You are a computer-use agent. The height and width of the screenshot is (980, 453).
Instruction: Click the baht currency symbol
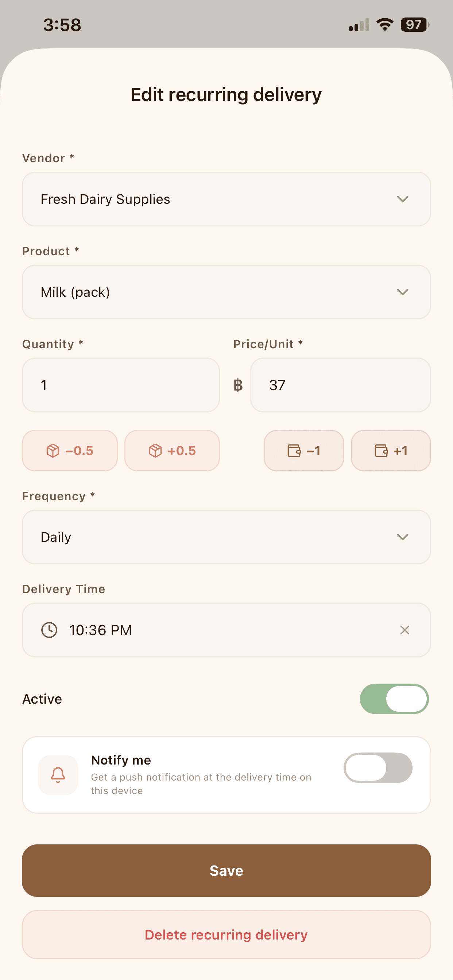238,385
